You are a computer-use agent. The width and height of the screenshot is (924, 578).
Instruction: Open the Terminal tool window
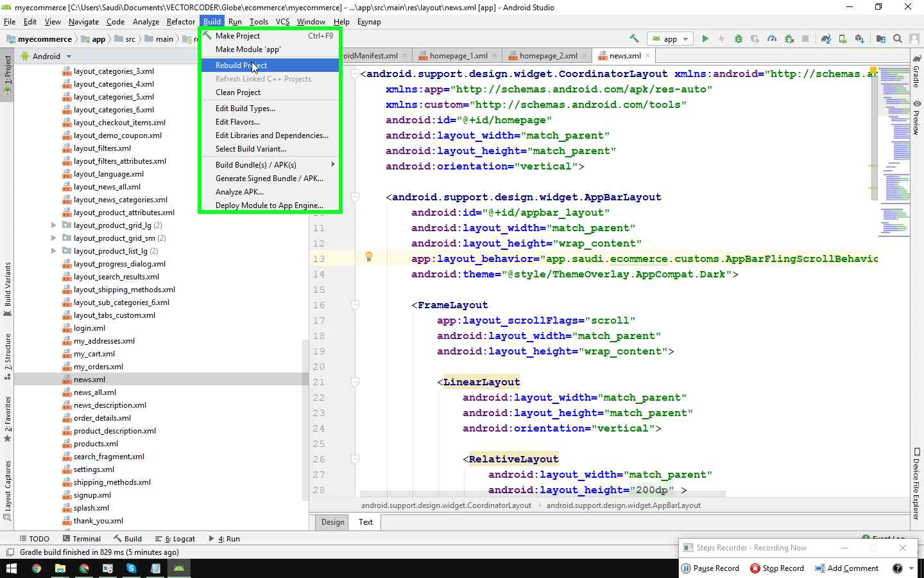[x=81, y=539]
